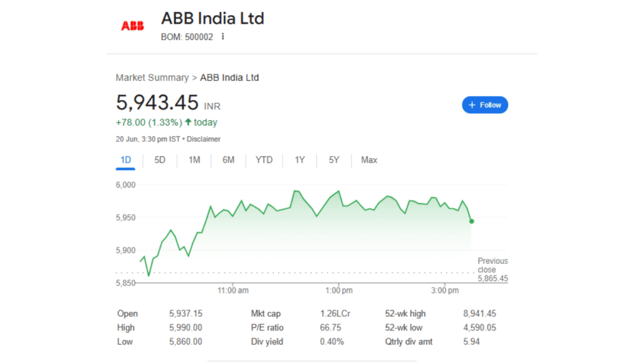
Task: View the 1Y chart range
Action: coord(300,160)
